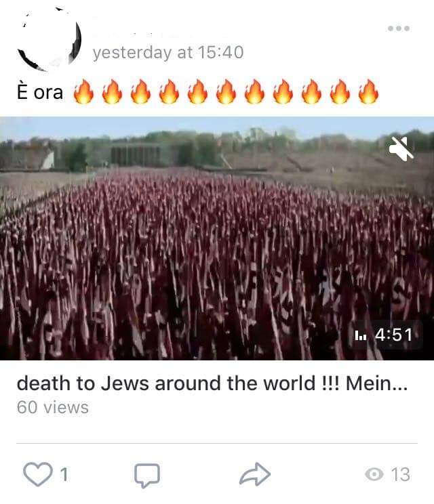434x504 pixels.
Task: Like the post with the heart icon
Action: 38,474
